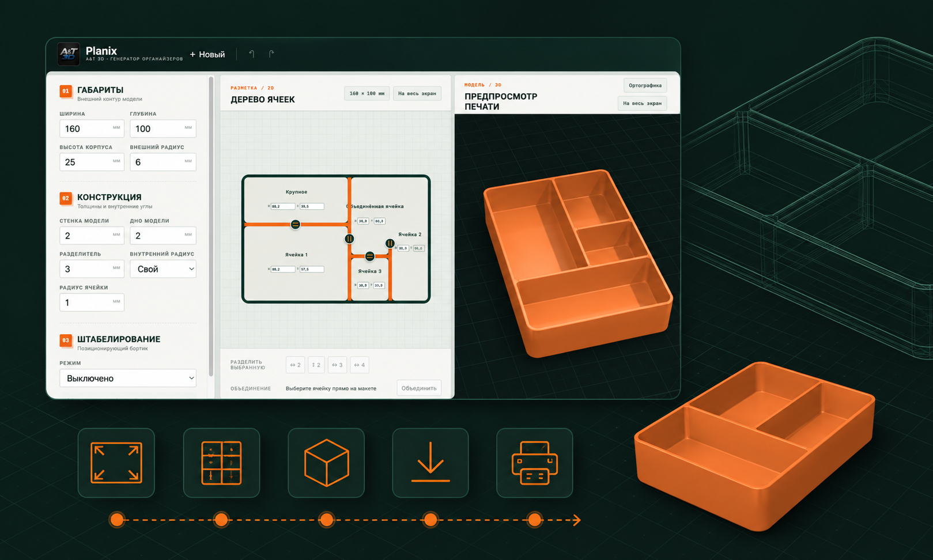Click the vertical divider handle beside Ячейка 2
The height and width of the screenshot is (560, 933).
tap(390, 243)
